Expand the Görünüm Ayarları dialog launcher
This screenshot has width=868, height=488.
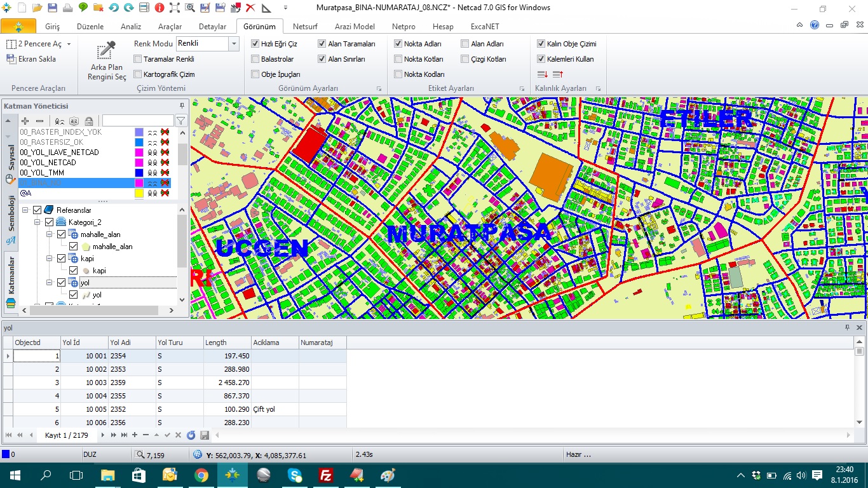click(x=379, y=89)
